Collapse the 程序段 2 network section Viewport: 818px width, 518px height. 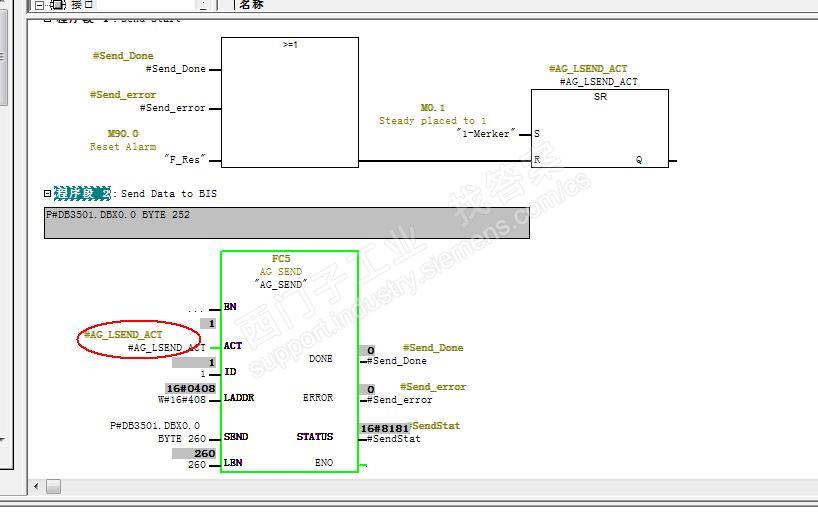click(47, 194)
